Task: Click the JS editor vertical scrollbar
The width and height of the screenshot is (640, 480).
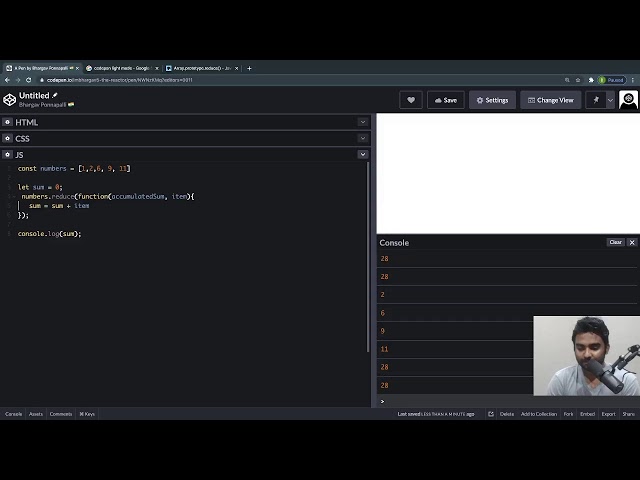Action: coord(368,257)
